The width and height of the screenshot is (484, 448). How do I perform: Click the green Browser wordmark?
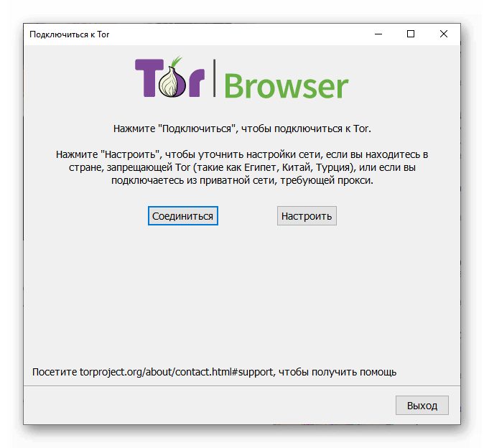click(x=286, y=85)
